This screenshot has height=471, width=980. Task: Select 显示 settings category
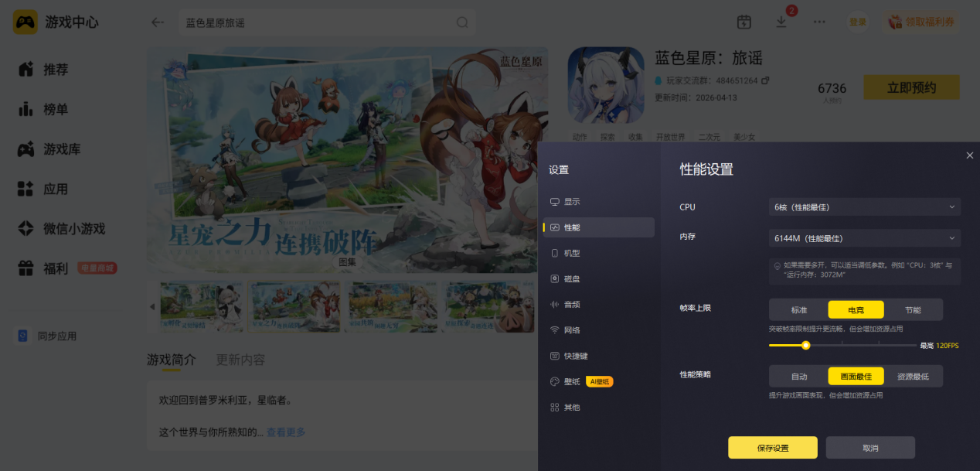point(598,202)
